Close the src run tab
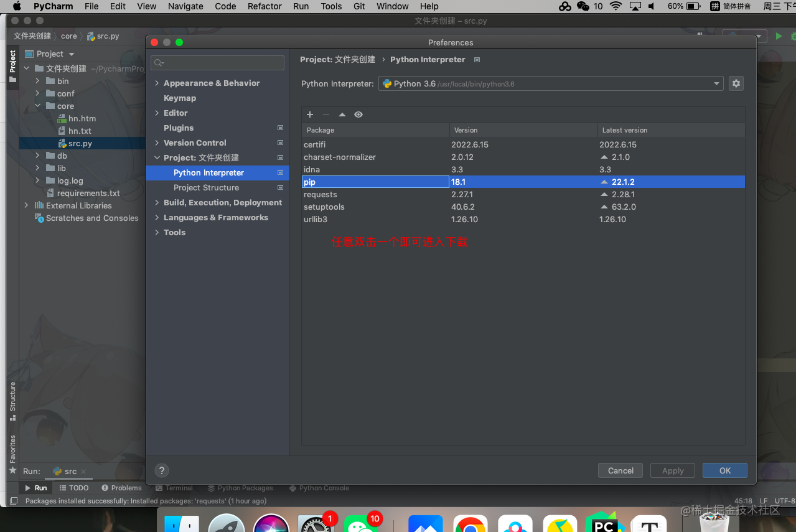This screenshot has width=796, height=532. click(x=83, y=472)
